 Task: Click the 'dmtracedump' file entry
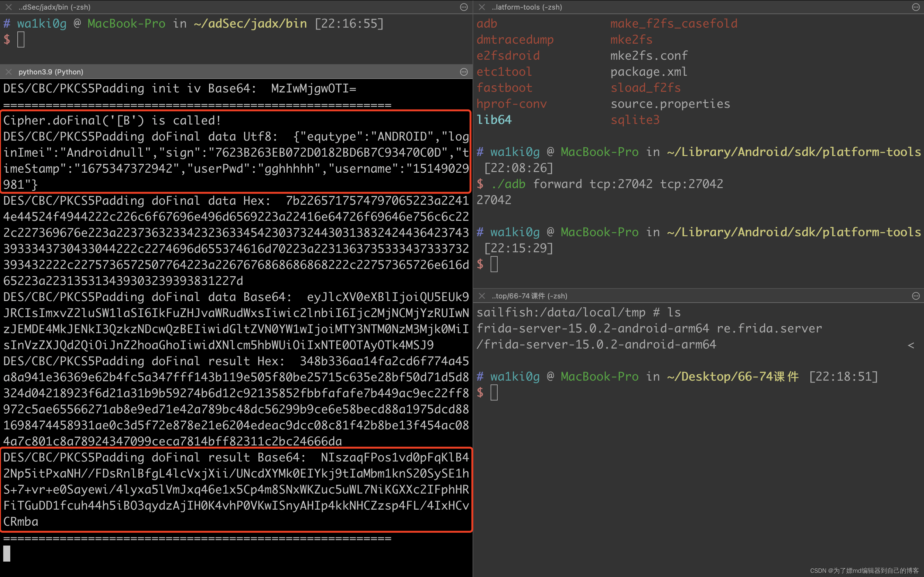[515, 40]
